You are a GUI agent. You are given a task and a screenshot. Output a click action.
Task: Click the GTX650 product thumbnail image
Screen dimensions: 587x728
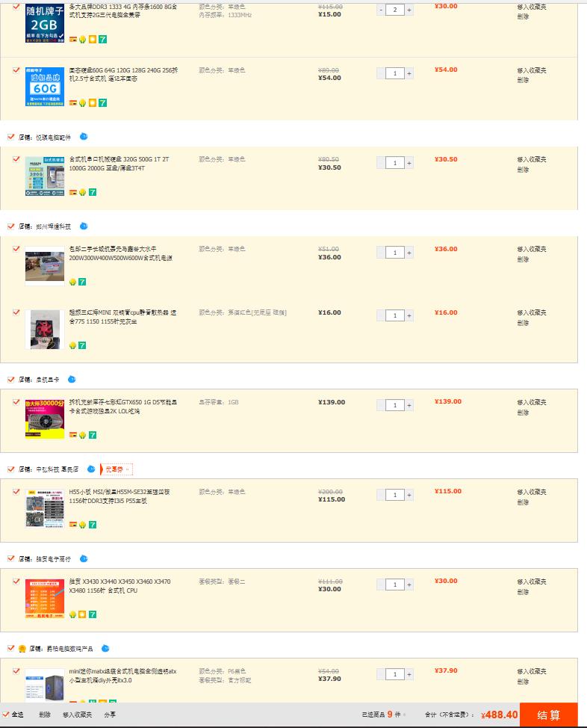43,419
